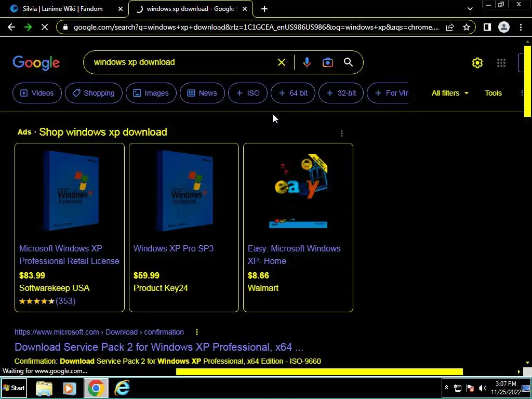Clear the search query with yellow X
This screenshot has width=532, height=399.
coord(281,62)
